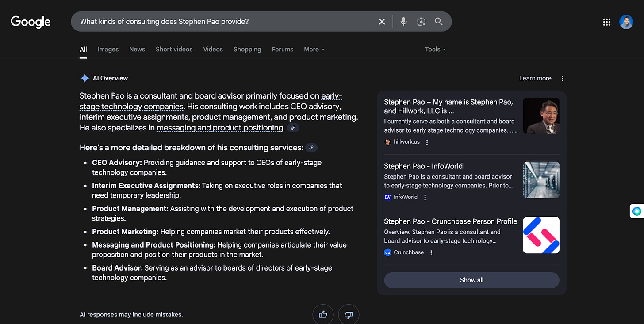Viewport: 644px width, 324px height.
Task: Start voice search with the microphone icon
Action: pos(403,22)
